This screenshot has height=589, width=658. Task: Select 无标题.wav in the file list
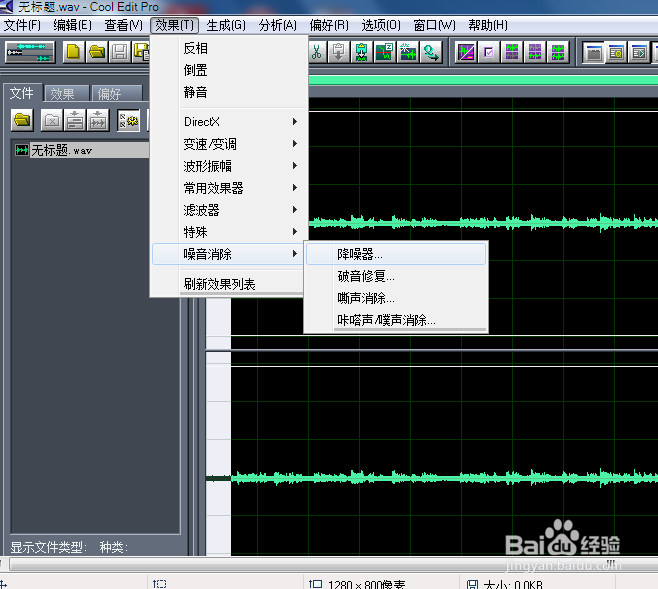click(81, 150)
